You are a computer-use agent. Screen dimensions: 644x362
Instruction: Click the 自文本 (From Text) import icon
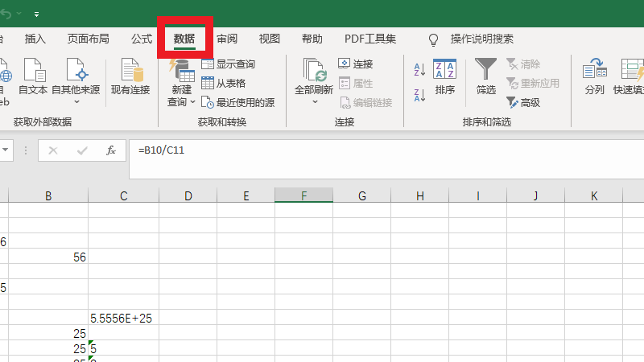[33, 77]
